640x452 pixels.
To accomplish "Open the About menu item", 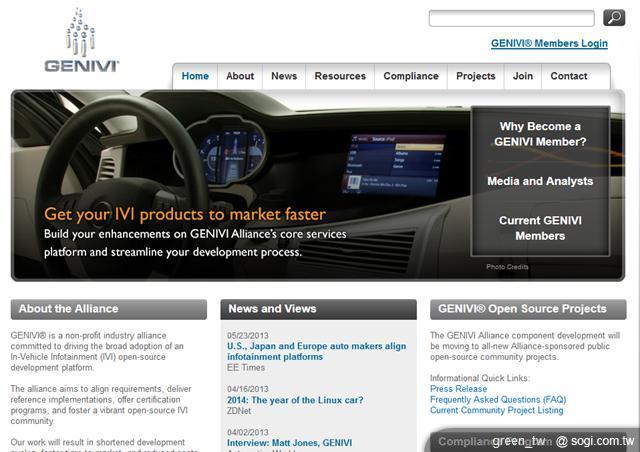I will pyautogui.click(x=240, y=76).
